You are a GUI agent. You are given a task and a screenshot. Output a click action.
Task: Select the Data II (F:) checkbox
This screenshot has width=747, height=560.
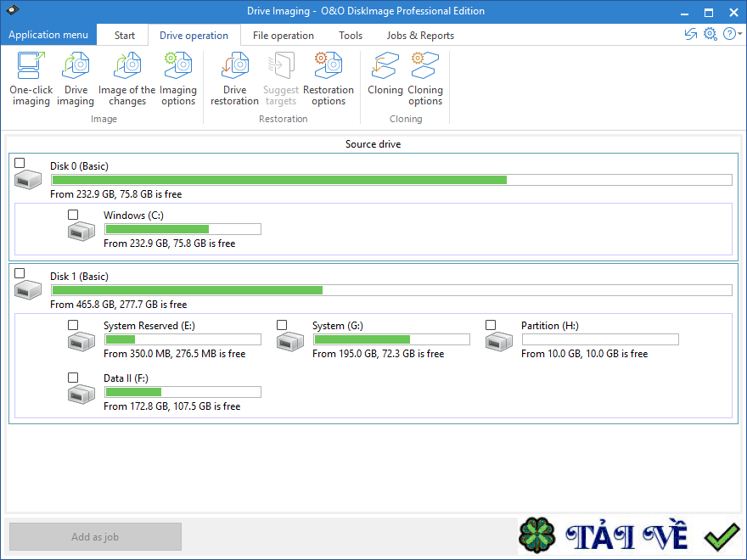(x=73, y=378)
